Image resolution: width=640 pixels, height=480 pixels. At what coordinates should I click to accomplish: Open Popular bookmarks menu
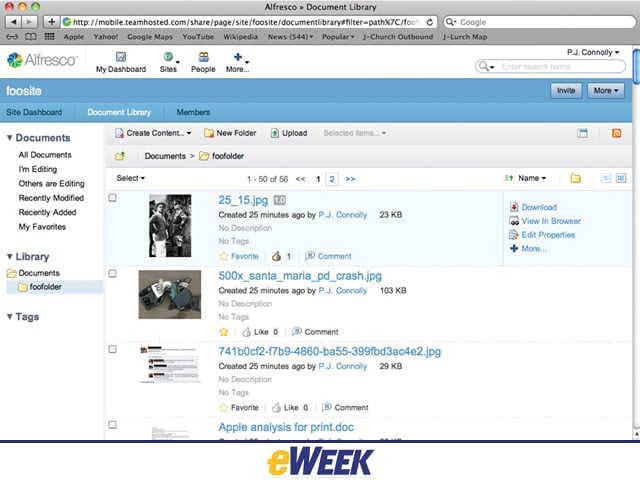(338, 37)
